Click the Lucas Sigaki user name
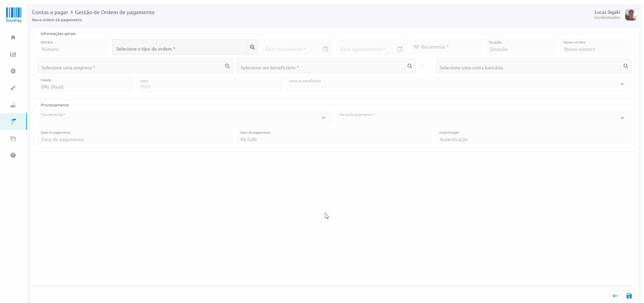Viewport: 644px width, 303px height. click(x=607, y=12)
